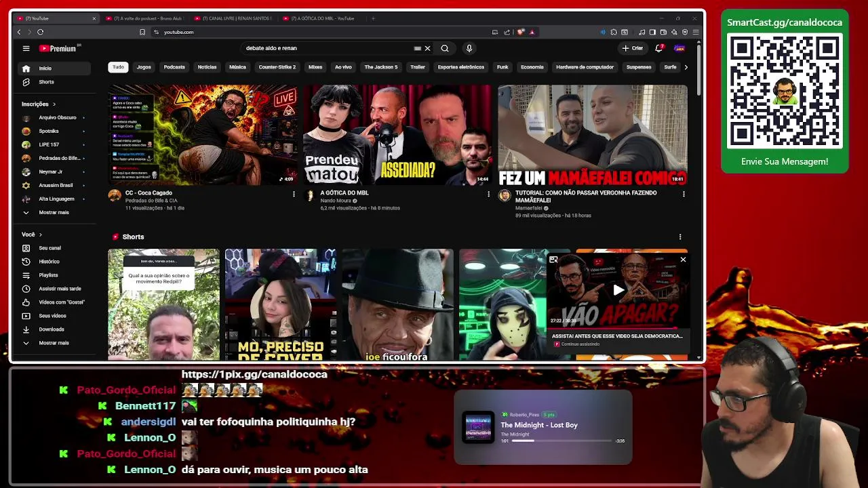Switch to the CANAL LIVRE RENAN SANTOS tab

[x=232, y=18]
